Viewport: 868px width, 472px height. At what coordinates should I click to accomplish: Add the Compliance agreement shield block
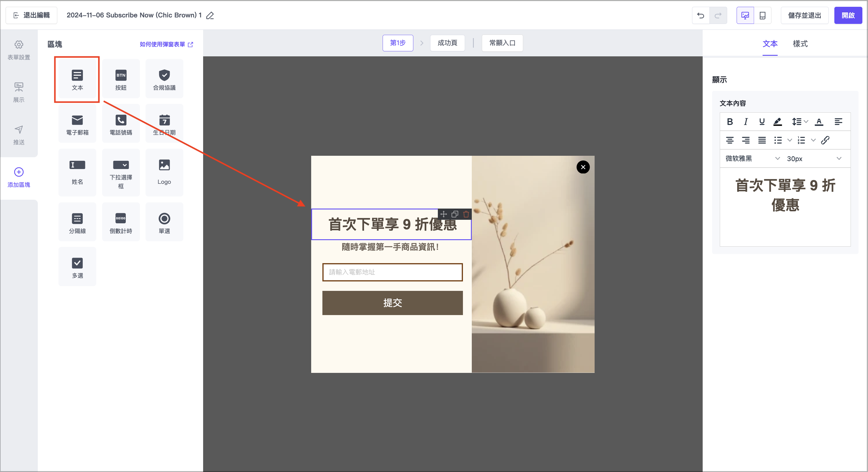164,79
